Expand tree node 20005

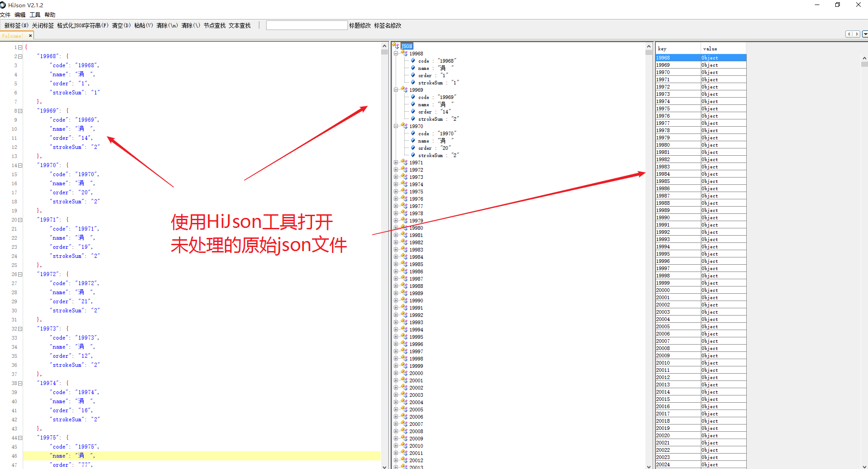(396, 410)
